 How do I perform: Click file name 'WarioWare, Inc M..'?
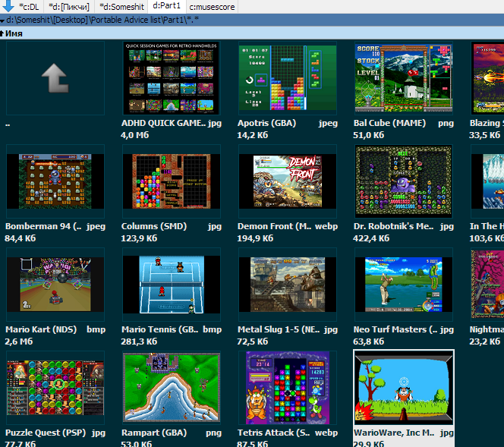point(394,433)
